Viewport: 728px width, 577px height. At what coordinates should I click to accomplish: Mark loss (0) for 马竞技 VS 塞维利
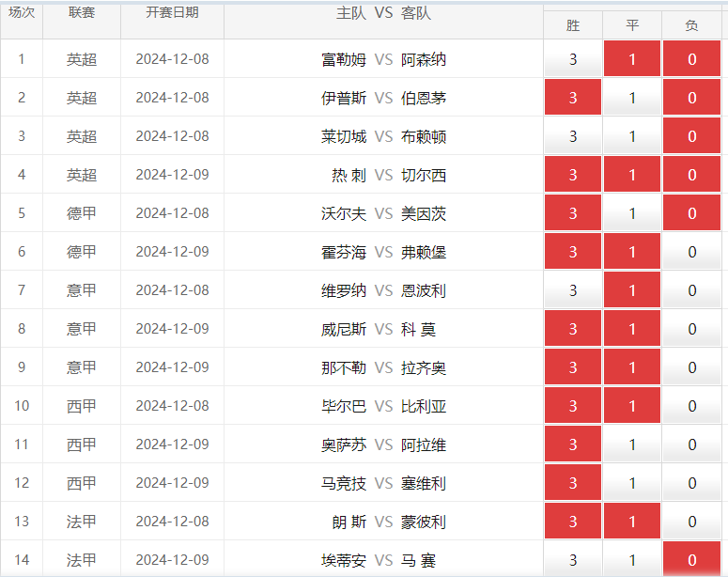click(x=691, y=483)
